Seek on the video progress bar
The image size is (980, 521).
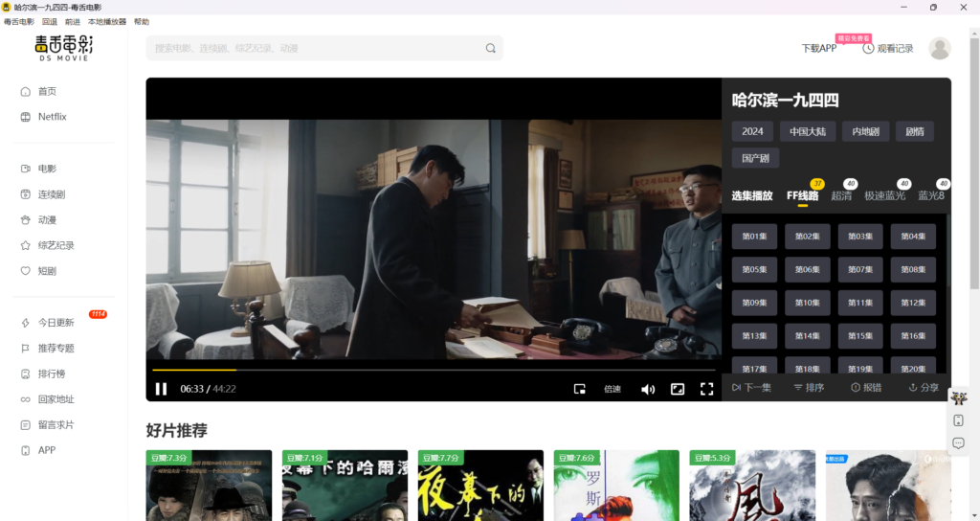[x=434, y=370]
